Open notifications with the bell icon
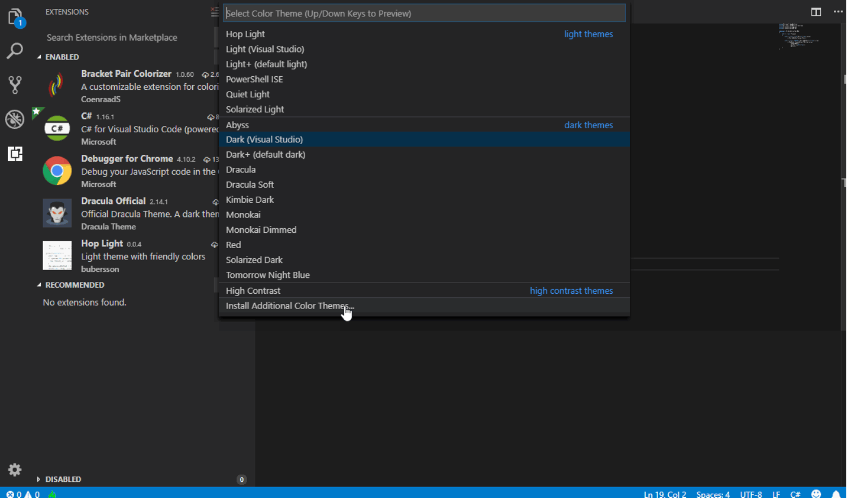 838,493
